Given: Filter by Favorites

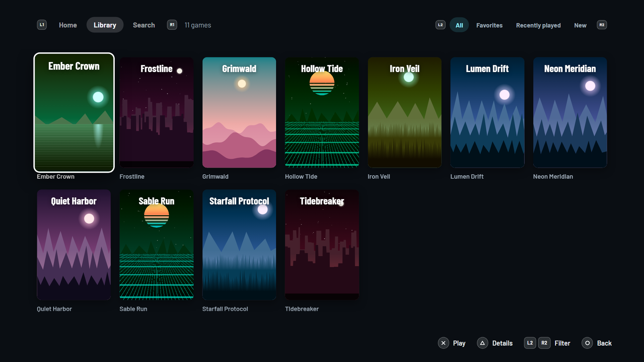Looking at the screenshot, I should tap(489, 25).
